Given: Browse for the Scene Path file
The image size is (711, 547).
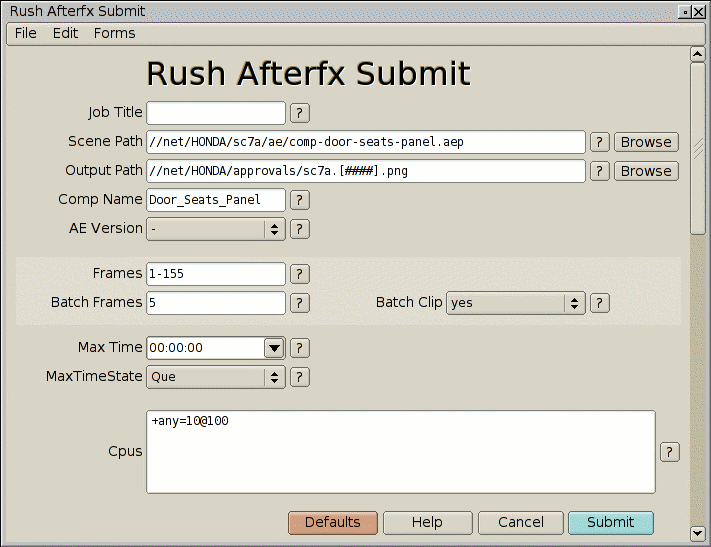Looking at the screenshot, I should coord(646,142).
